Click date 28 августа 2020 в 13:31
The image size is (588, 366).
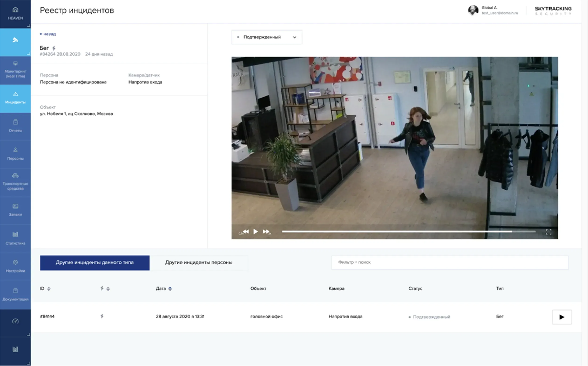[180, 317]
